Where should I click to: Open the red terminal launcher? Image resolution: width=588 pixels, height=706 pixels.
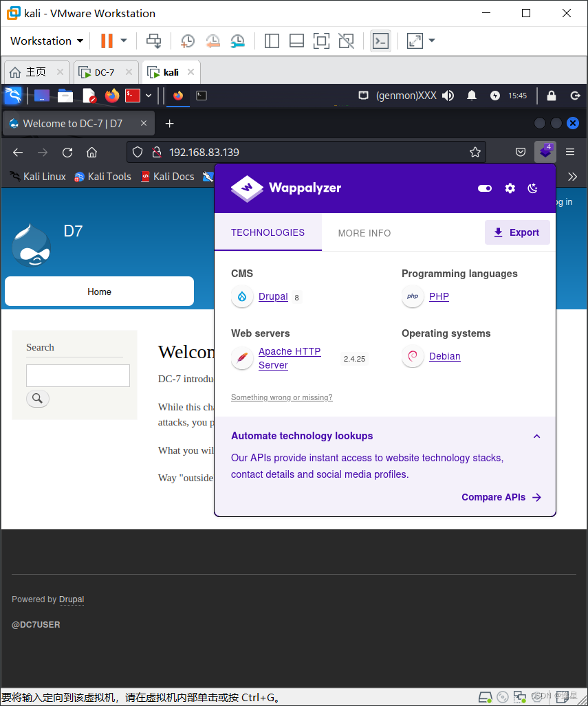133,96
